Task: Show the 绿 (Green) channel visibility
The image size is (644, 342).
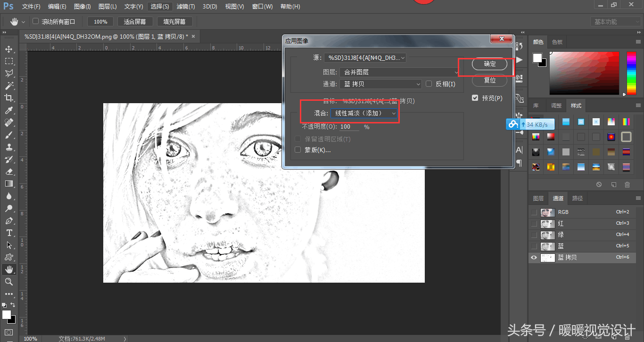Action: click(x=534, y=235)
